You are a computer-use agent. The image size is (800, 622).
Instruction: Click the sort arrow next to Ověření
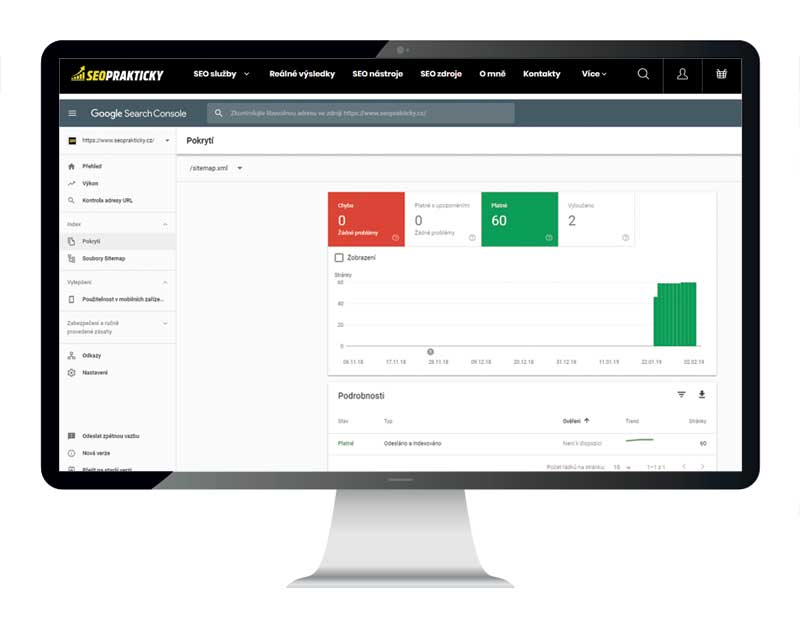(x=587, y=421)
